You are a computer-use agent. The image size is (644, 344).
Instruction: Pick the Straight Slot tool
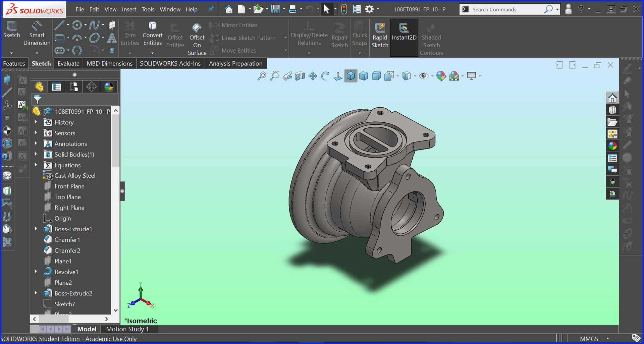click(x=60, y=51)
